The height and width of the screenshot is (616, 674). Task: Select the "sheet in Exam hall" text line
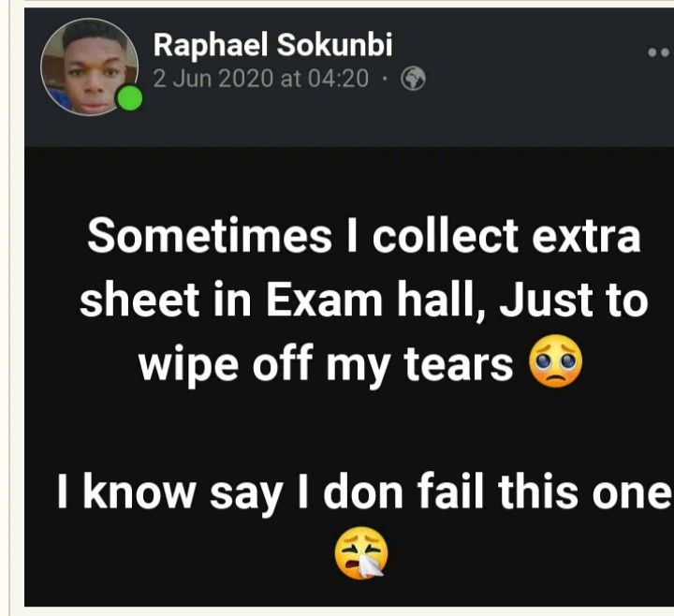click(x=284, y=301)
